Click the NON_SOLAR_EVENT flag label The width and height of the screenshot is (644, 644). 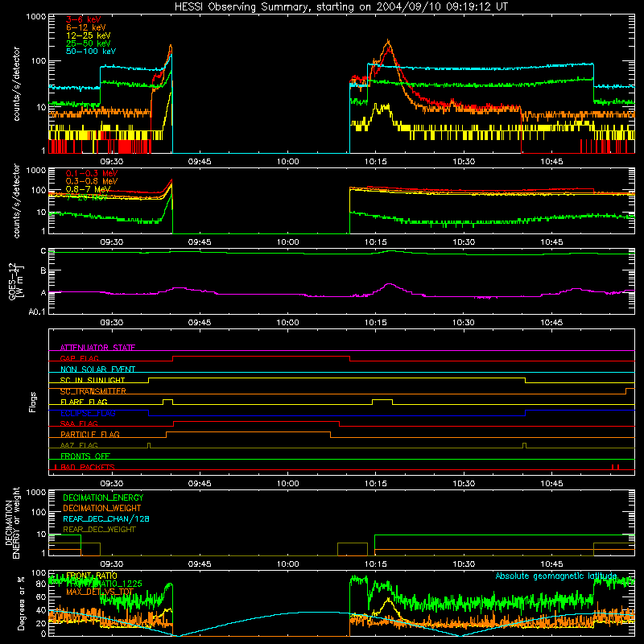coord(97,369)
